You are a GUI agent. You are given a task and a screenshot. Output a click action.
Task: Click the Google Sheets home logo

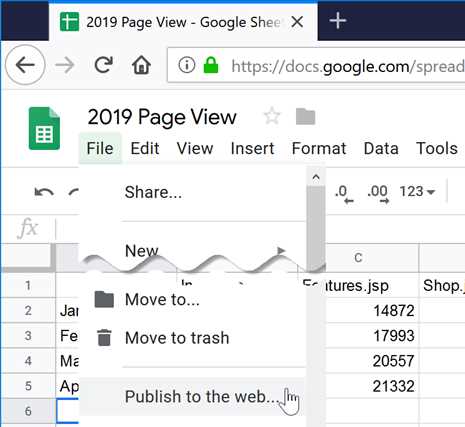[x=44, y=129]
